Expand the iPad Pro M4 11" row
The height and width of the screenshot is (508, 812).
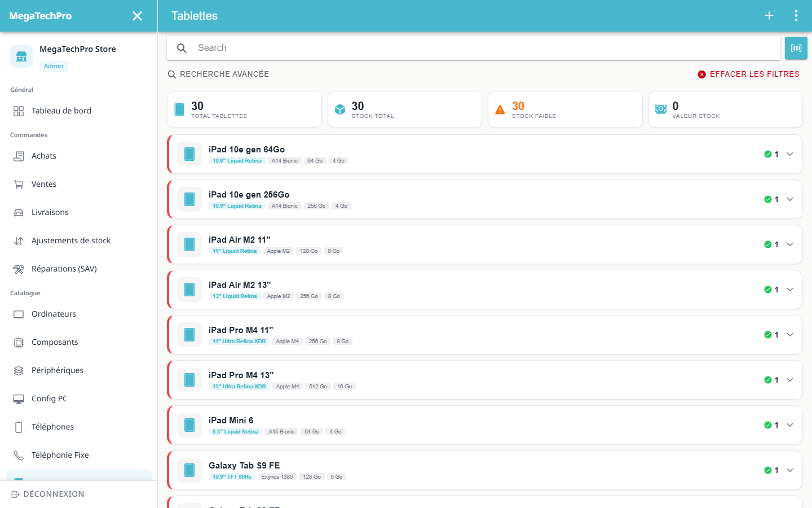click(790, 335)
